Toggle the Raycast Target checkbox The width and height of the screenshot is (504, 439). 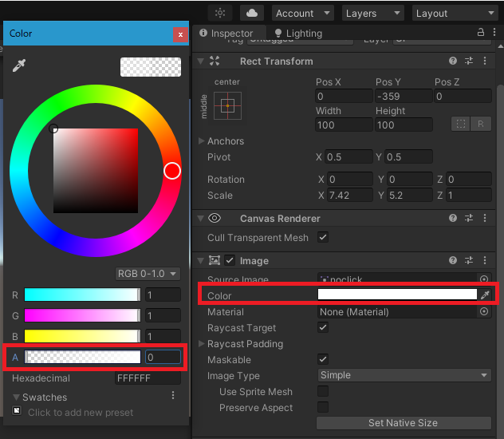[323, 327]
